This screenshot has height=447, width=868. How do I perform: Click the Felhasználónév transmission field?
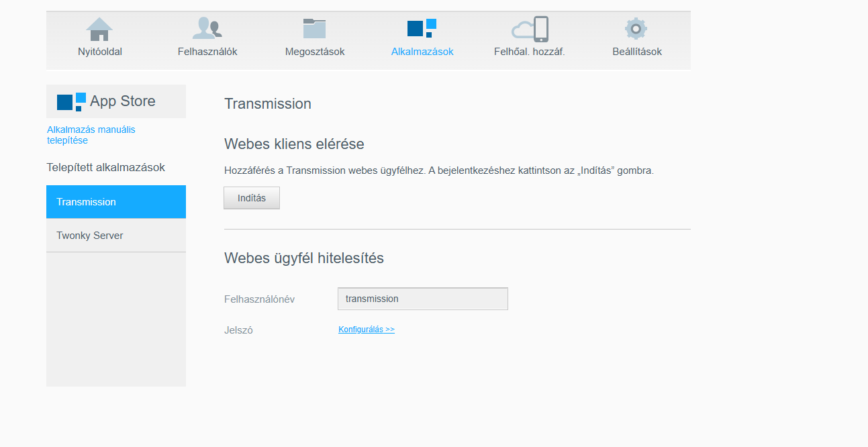(x=423, y=299)
